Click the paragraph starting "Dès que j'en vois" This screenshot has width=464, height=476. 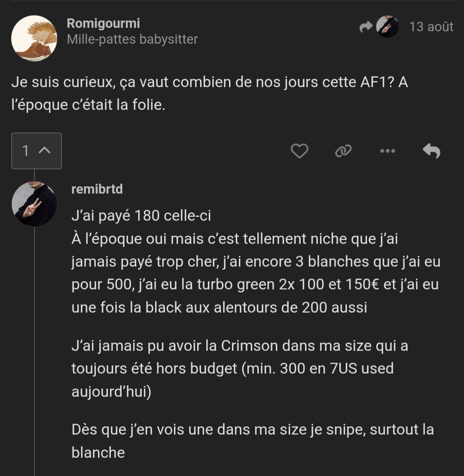point(252,429)
